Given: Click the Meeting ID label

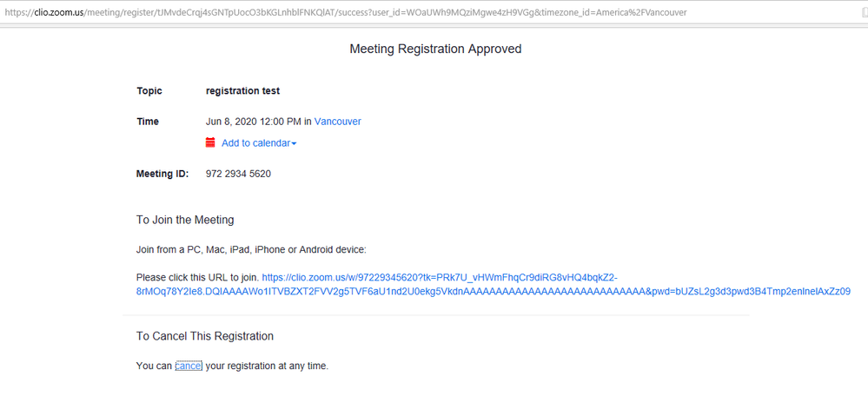Looking at the screenshot, I should point(162,174).
